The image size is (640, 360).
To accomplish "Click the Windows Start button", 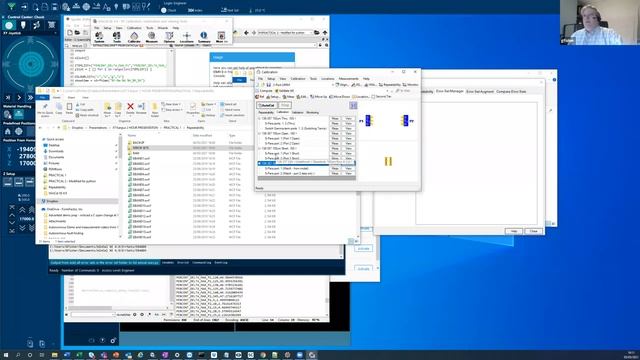I will click(6, 355).
